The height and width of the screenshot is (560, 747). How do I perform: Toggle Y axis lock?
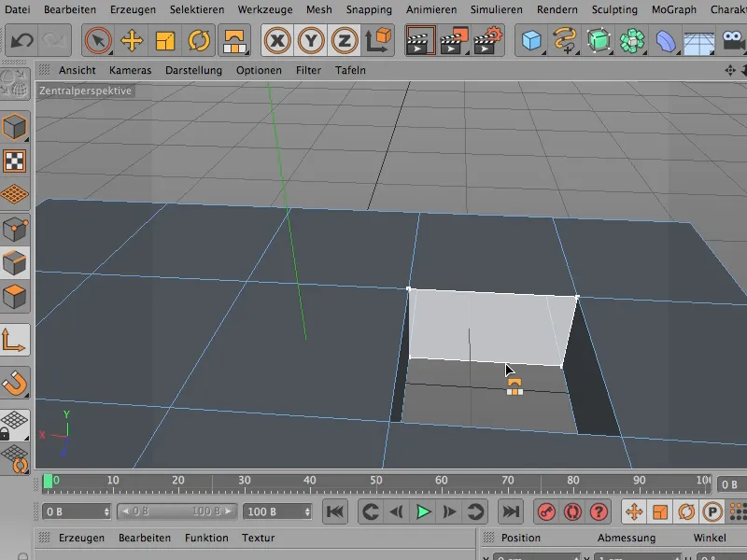(x=311, y=40)
